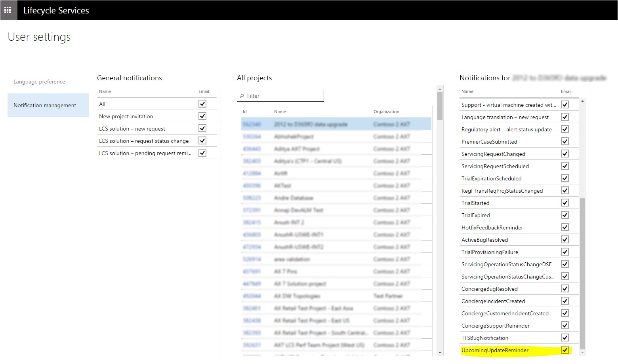Uncheck TFSBugNotification email checkbox
Image resolution: width=618 pixels, height=364 pixels.
click(565, 337)
